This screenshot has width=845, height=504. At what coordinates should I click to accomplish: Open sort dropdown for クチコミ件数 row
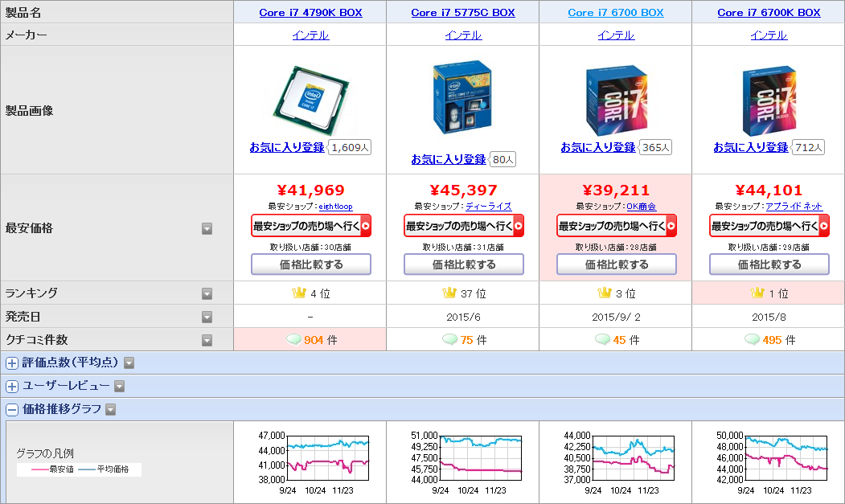point(207,340)
